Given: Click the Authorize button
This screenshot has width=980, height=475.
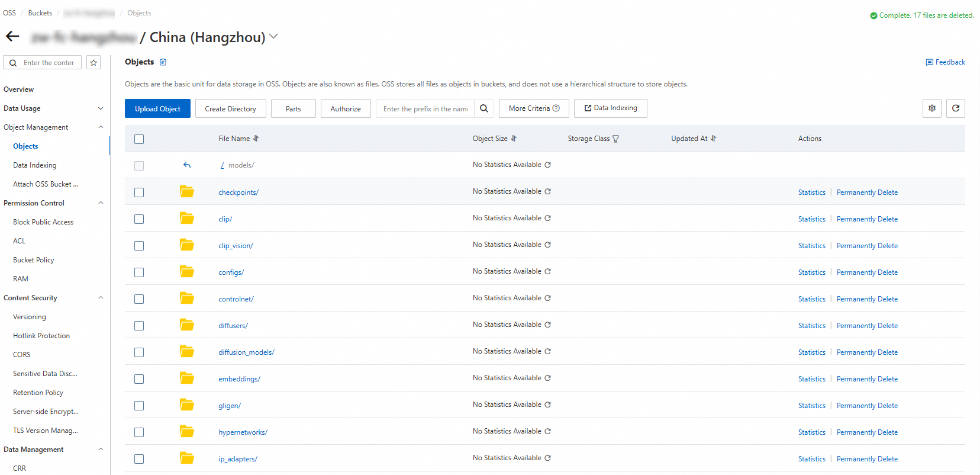Looking at the screenshot, I should coord(346,108).
